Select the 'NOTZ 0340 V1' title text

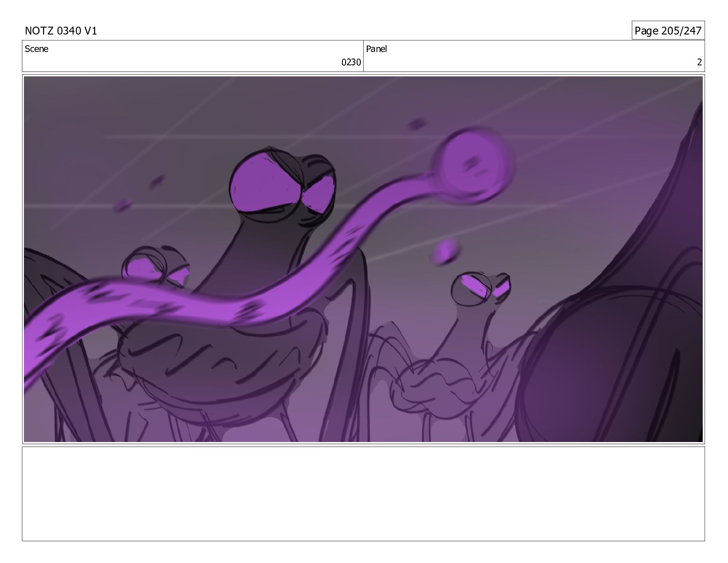click(61, 31)
